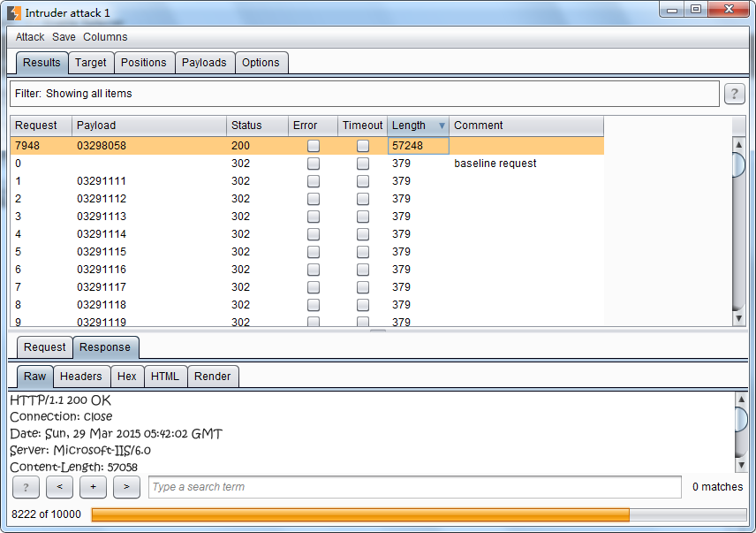
Task: Open the HTML view tab
Action: [x=165, y=377]
